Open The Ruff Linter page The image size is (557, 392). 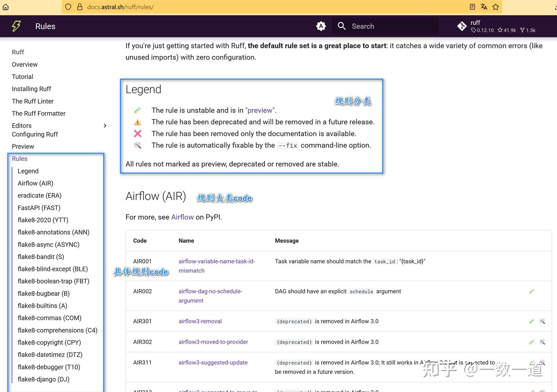(33, 101)
